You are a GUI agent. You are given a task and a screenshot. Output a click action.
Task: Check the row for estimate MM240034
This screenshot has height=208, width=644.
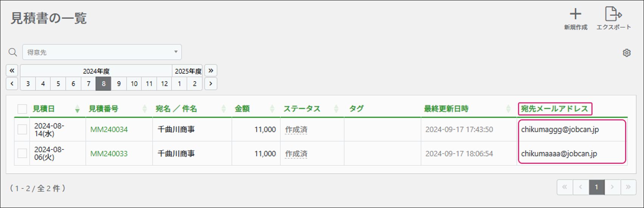pos(22,129)
